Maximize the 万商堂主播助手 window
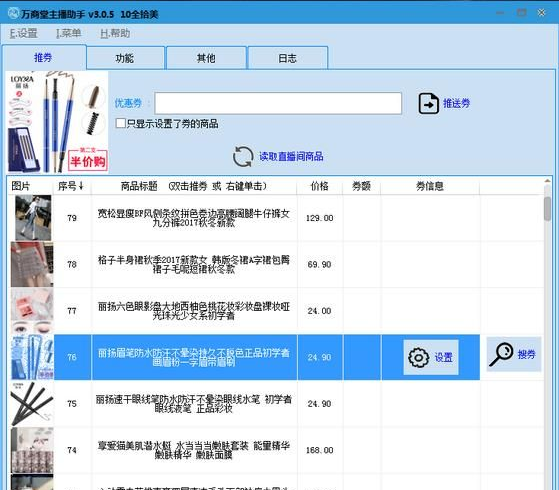Image resolution: width=559 pixels, height=490 pixels. pos(522,13)
